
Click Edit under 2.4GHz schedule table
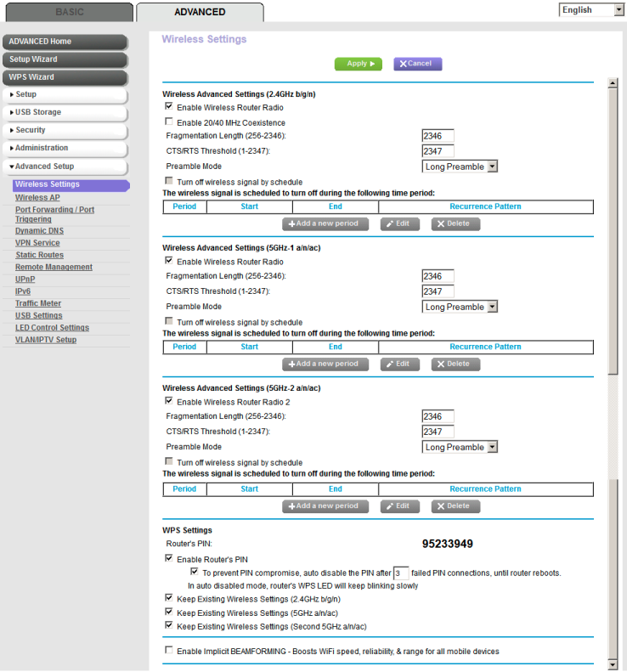(x=400, y=223)
